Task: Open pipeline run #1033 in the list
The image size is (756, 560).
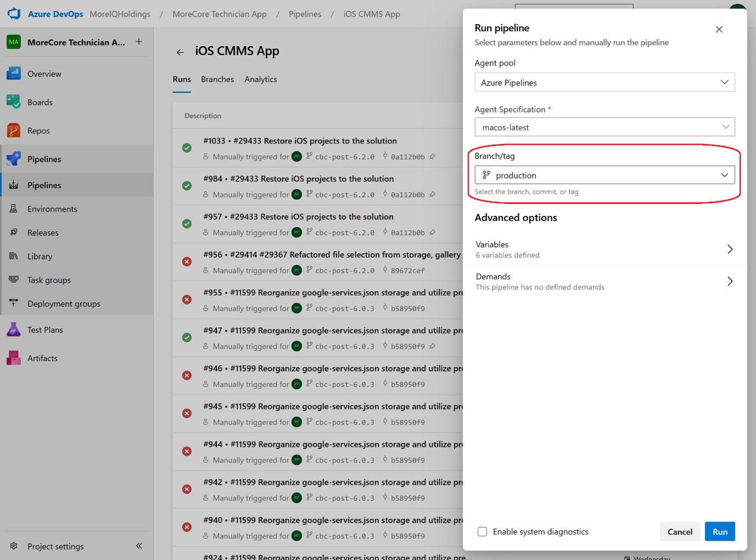Action: pos(300,141)
